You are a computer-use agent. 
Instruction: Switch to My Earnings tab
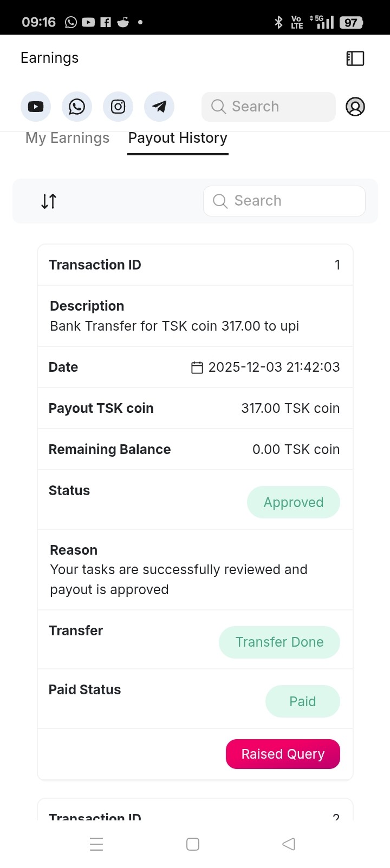coord(67,138)
